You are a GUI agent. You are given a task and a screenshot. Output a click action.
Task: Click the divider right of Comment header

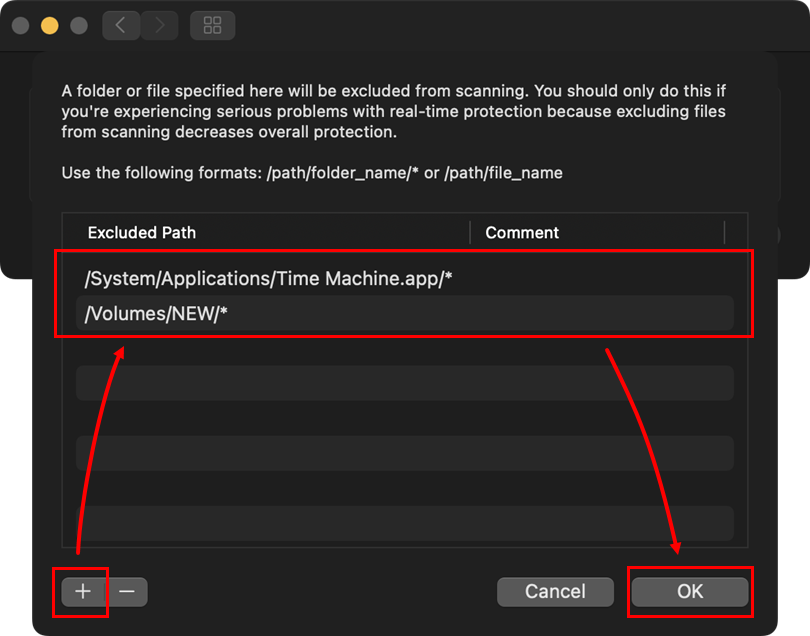pyautogui.click(x=724, y=233)
